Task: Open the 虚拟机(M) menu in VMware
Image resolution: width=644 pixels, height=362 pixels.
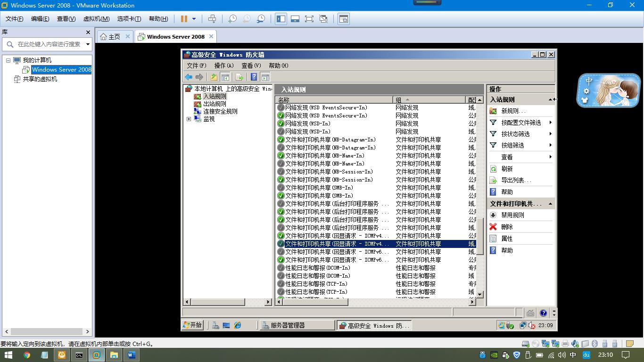Action: click(96, 19)
